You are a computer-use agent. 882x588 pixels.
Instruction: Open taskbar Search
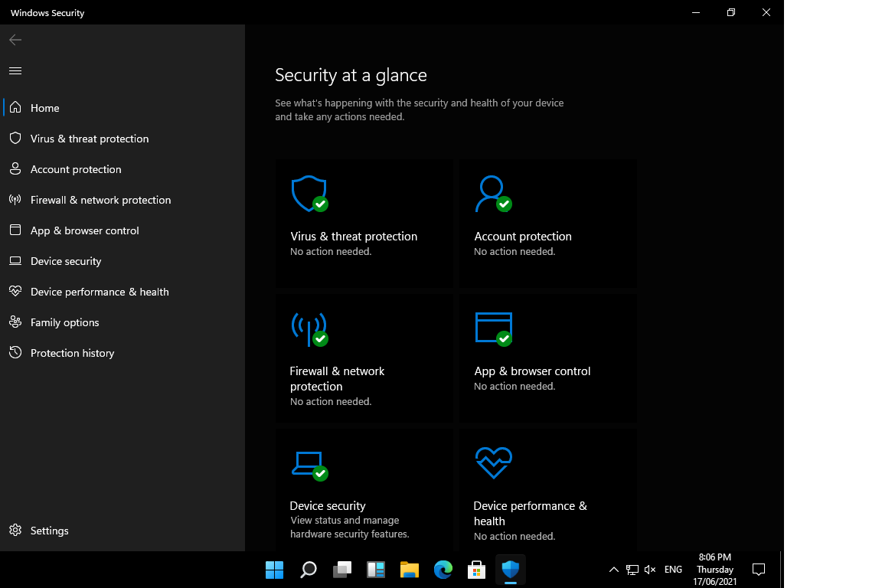[x=309, y=570]
